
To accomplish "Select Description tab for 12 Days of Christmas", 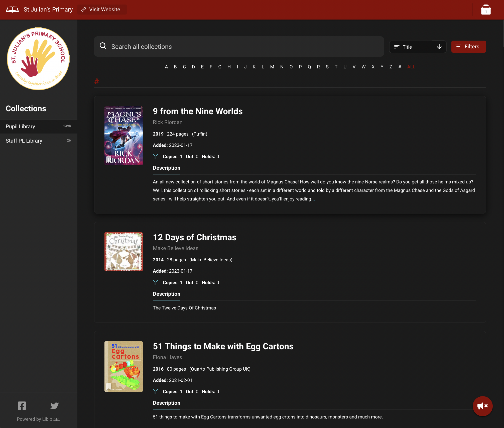I will [167, 294].
